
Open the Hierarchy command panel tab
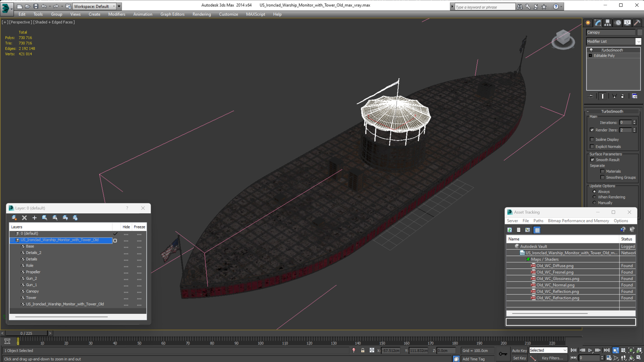pyautogui.click(x=607, y=23)
